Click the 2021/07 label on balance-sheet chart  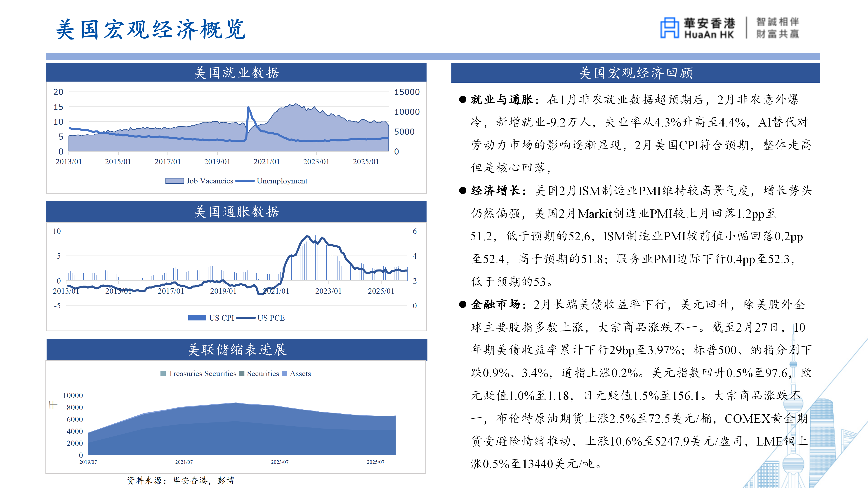[x=184, y=462]
